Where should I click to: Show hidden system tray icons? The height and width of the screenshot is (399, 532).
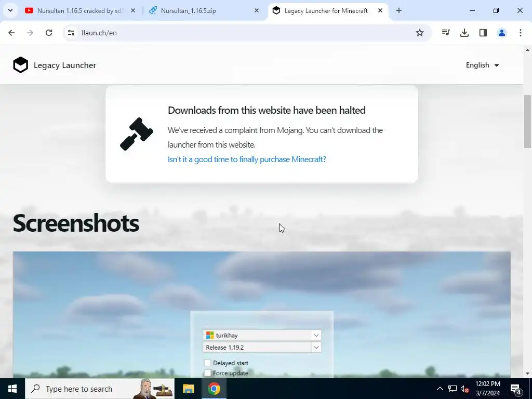440,389
